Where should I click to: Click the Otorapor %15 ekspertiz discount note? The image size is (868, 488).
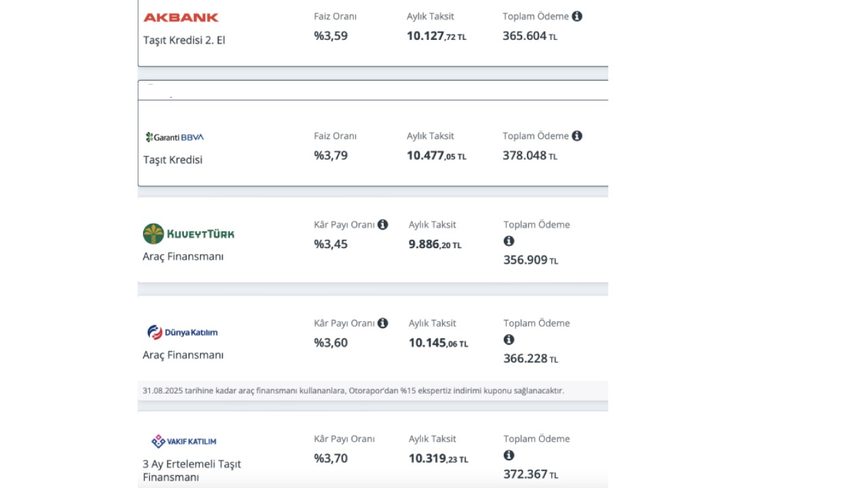point(353,390)
